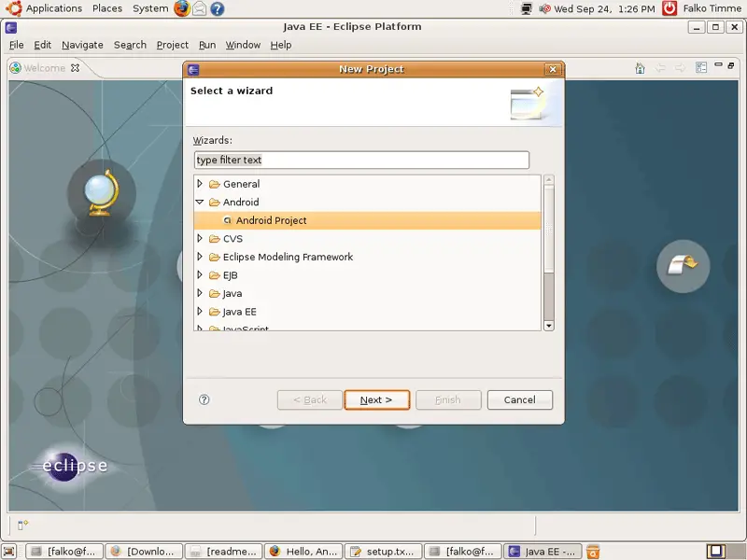Click the volume speaker tray icon
The width and height of the screenshot is (747, 560).
coord(544,8)
